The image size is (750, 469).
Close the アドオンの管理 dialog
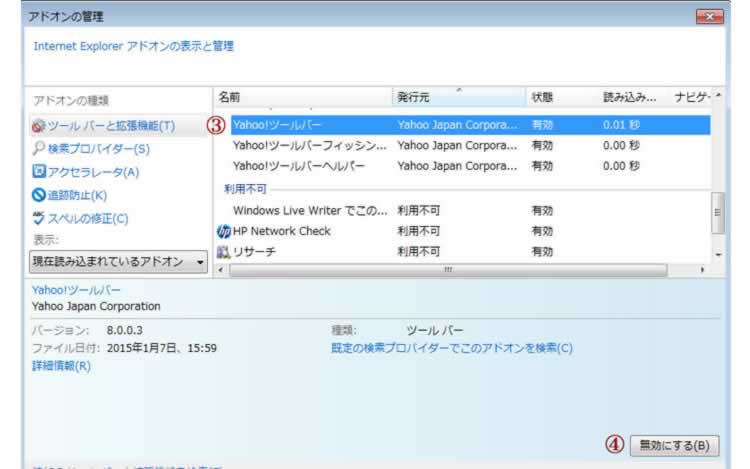(x=710, y=17)
